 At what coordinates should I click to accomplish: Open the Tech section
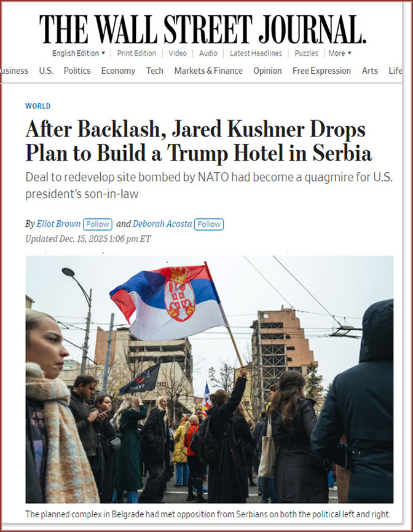click(x=155, y=71)
